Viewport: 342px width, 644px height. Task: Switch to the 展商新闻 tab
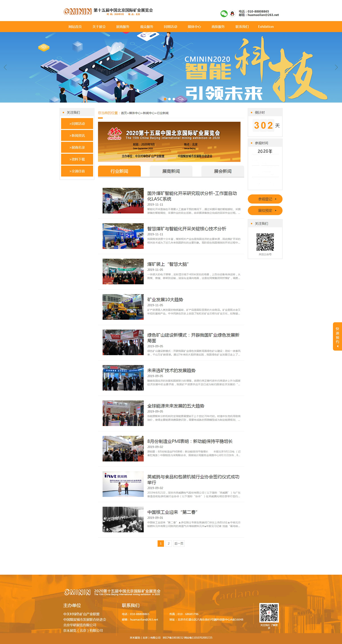tap(171, 171)
